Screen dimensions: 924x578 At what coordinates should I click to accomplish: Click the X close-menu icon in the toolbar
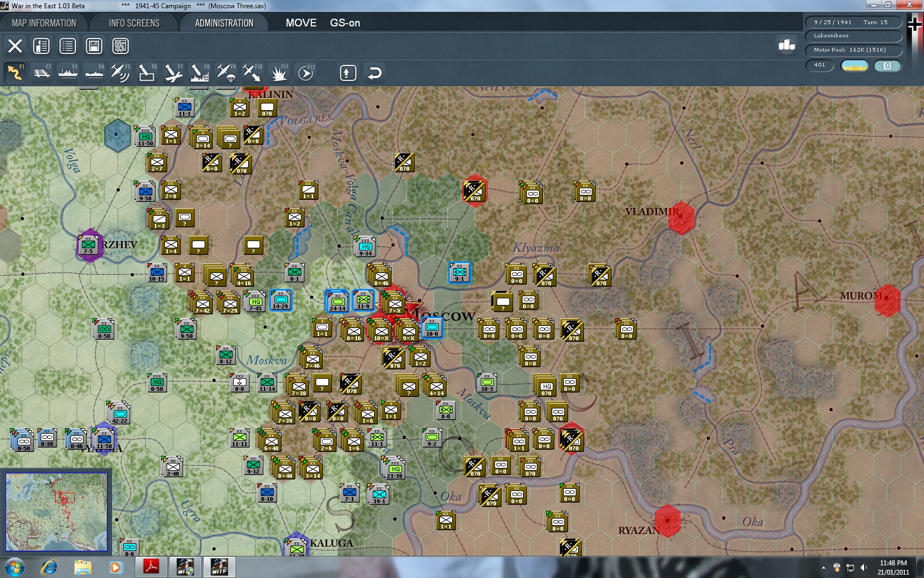[x=15, y=46]
